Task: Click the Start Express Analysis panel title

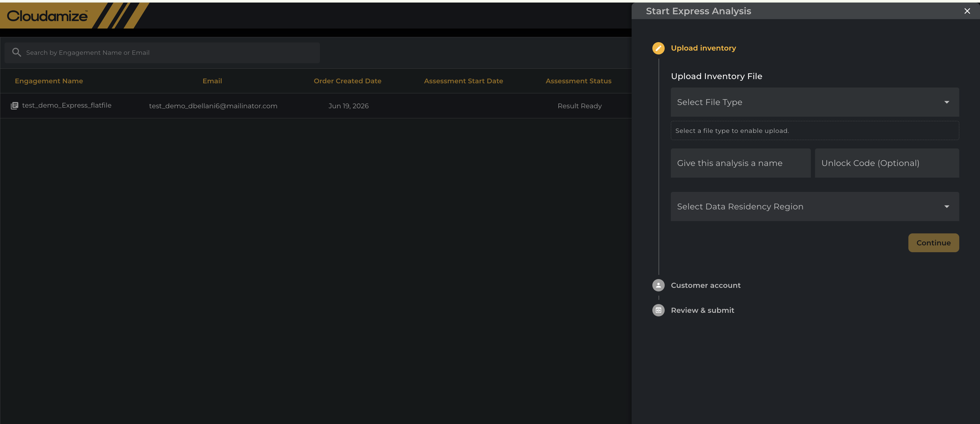Action: (x=698, y=11)
